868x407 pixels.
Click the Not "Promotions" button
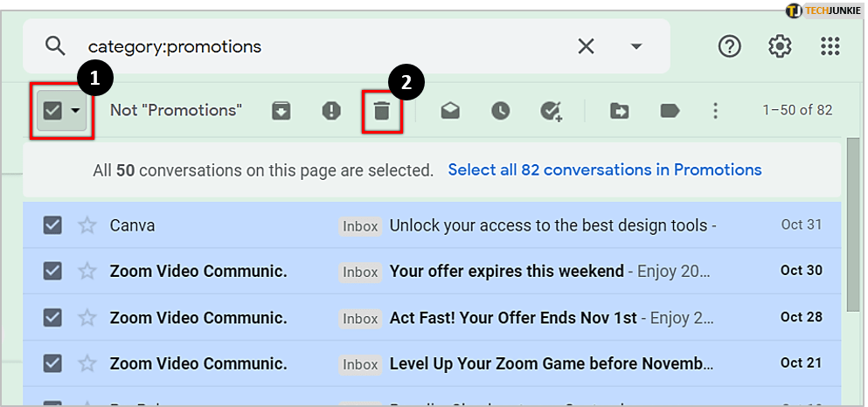coord(176,111)
